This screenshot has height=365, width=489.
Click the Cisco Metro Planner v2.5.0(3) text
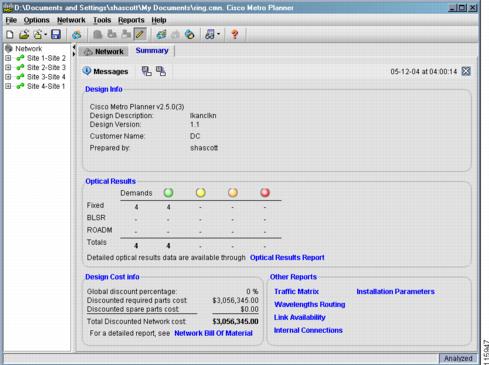137,107
